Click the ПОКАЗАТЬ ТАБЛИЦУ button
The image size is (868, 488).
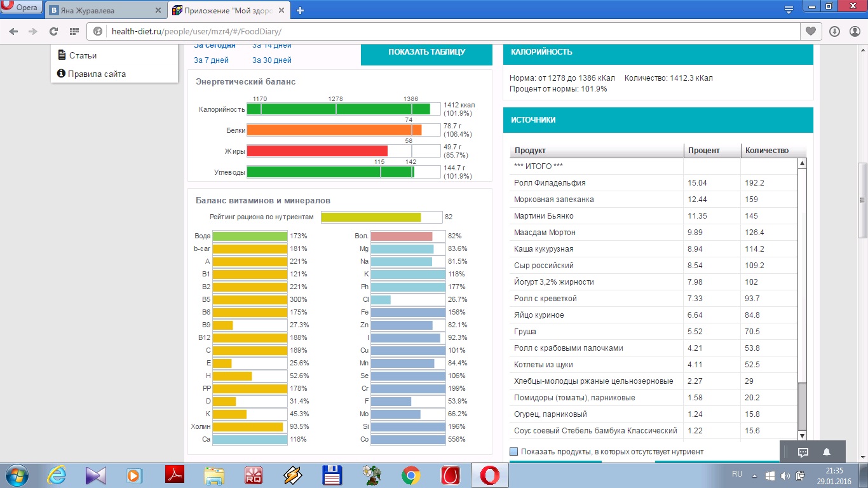[426, 52]
